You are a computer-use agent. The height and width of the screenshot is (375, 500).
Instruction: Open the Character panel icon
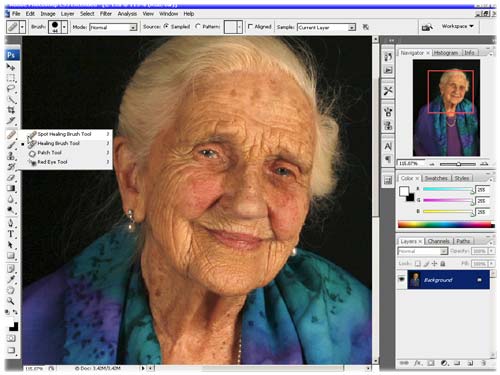pos(388,146)
